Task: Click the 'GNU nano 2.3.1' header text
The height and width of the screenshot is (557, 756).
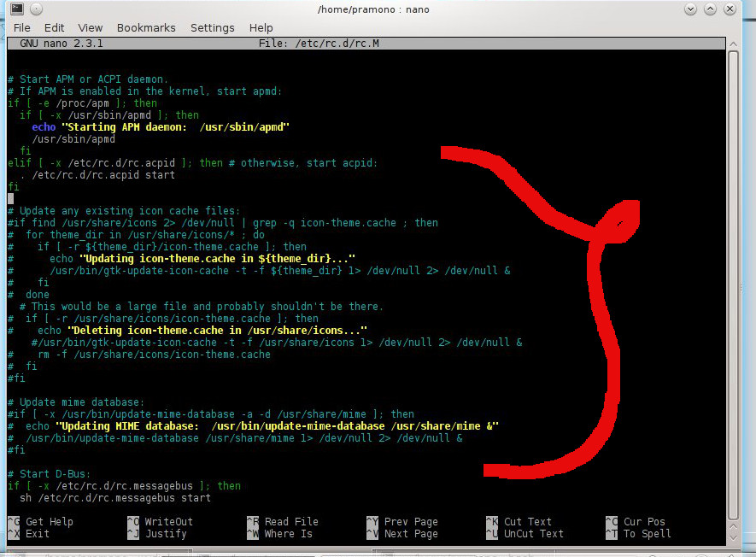Action: pos(62,44)
